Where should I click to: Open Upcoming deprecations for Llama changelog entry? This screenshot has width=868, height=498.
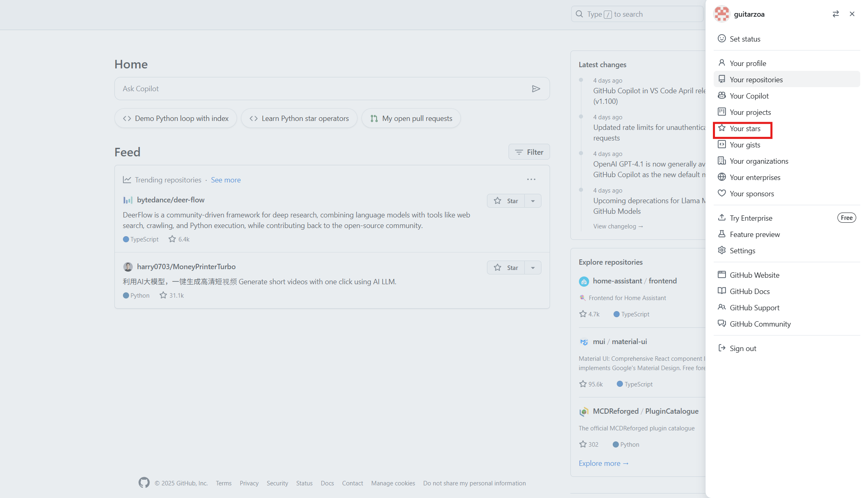649,206
